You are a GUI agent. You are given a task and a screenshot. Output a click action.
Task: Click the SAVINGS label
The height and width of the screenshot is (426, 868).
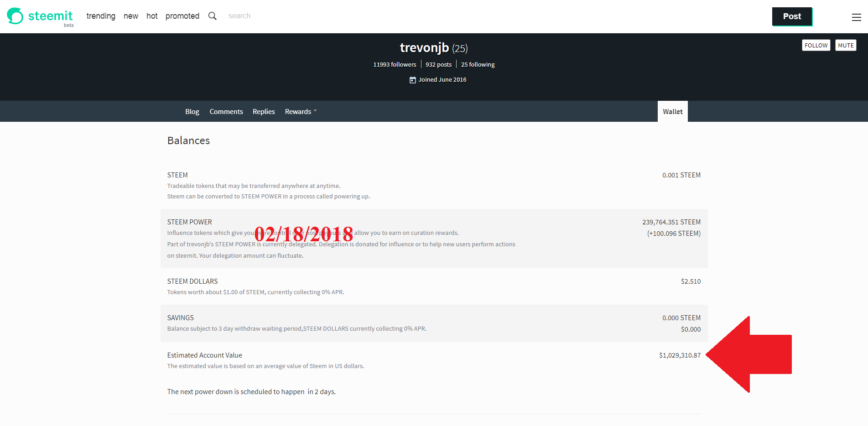(180, 318)
